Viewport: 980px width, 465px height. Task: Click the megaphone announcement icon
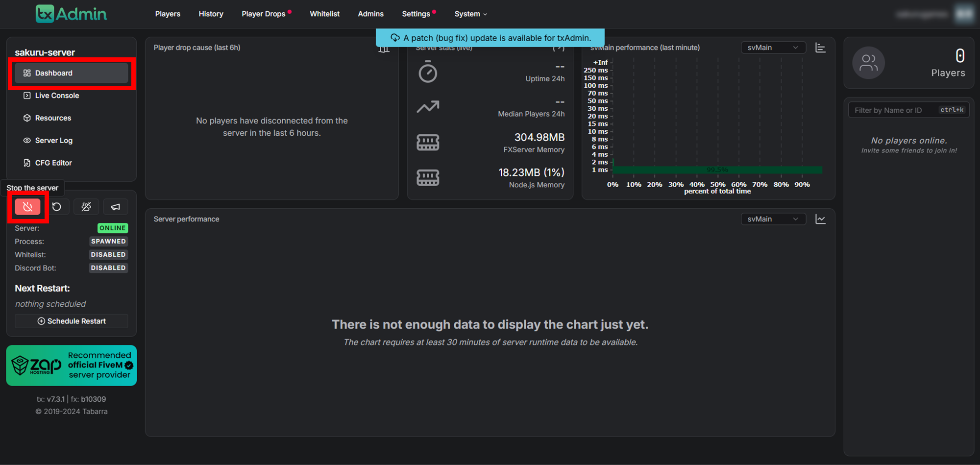point(116,207)
